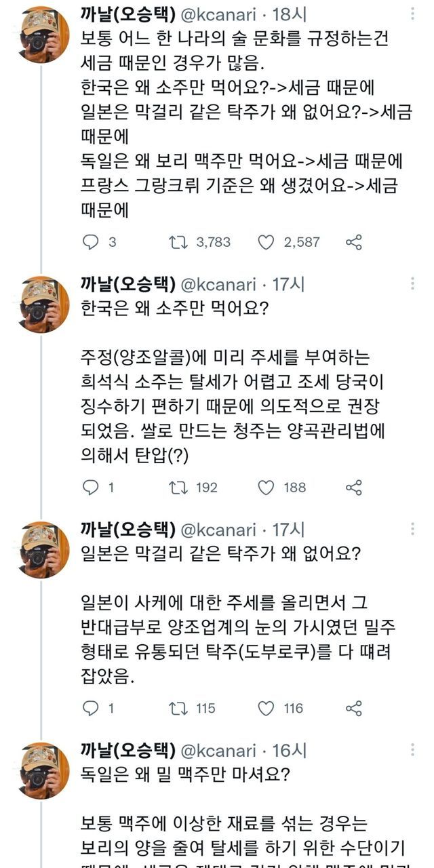Like the tweet with 116 likes
This screenshot has height=868, width=434.
tap(267, 709)
